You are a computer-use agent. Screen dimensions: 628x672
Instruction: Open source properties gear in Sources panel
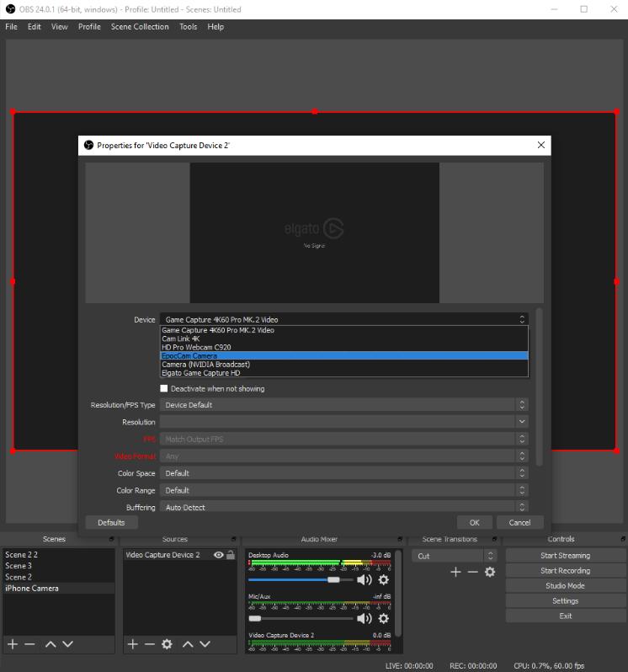click(167, 643)
